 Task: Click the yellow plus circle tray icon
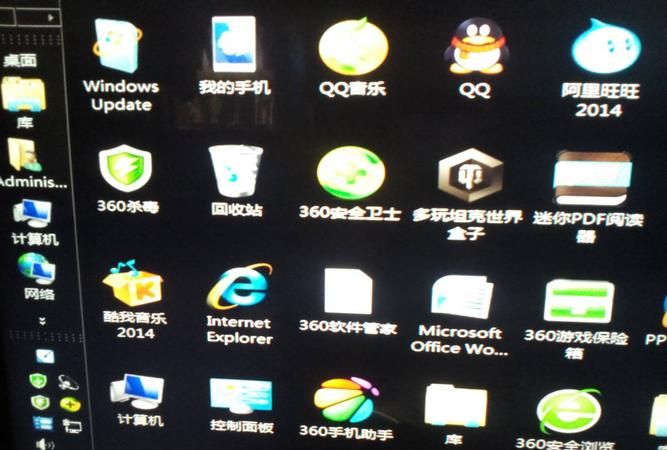click(x=70, y=404)
